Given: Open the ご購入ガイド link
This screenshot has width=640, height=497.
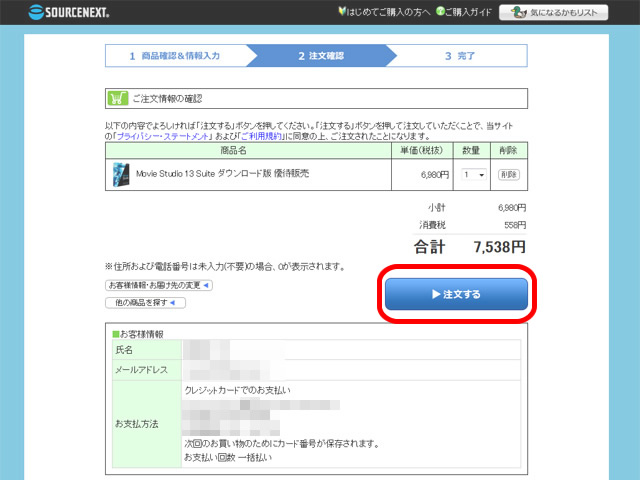Looking at the screenshot, I should point(468,12).
